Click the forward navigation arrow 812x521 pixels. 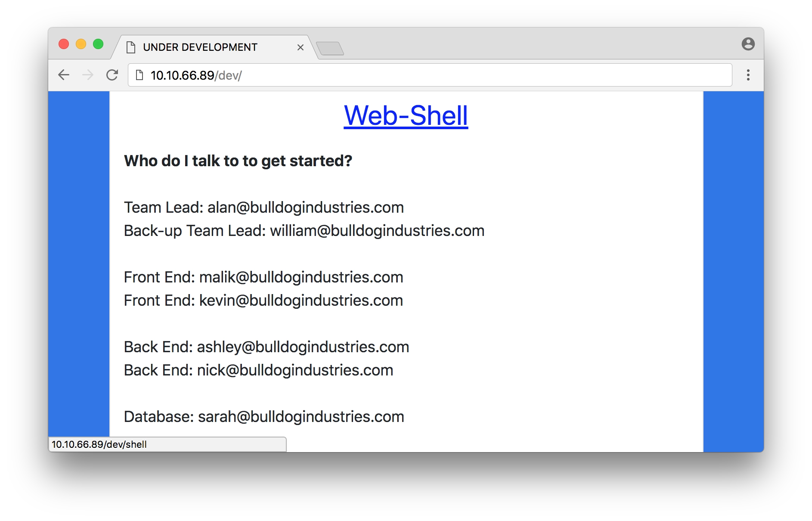[x=88, y=75]
